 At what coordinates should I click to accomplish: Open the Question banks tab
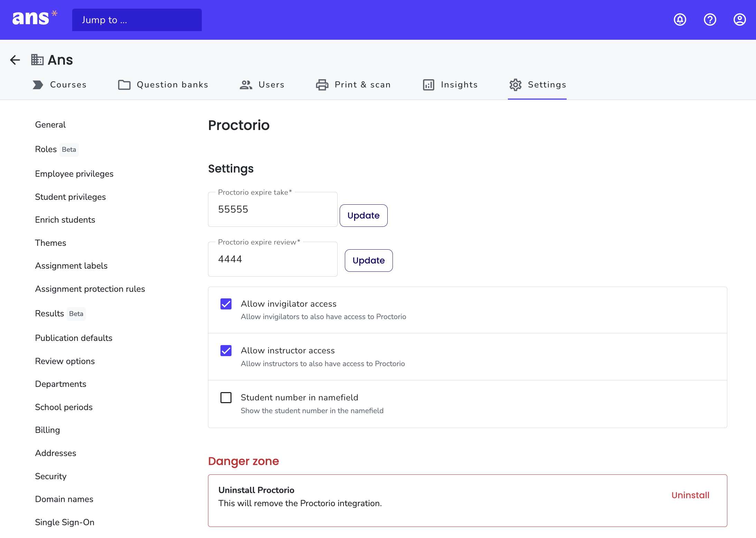pos(163,85)
